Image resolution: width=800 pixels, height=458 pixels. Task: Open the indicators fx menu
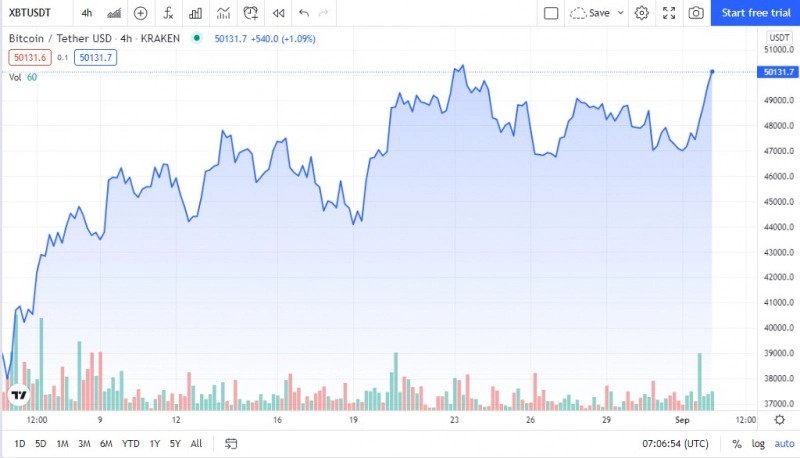tap(168, 13)
